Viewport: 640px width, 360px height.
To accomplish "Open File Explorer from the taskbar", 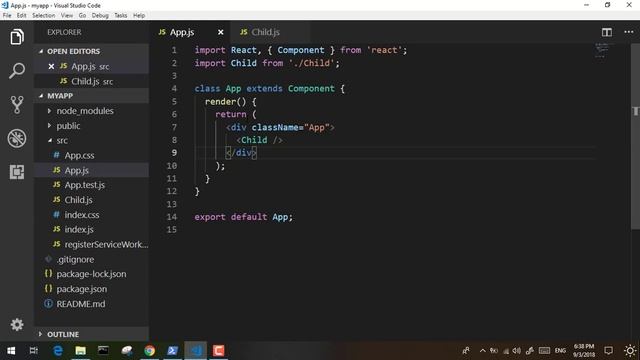I will (x=81, y=351).
